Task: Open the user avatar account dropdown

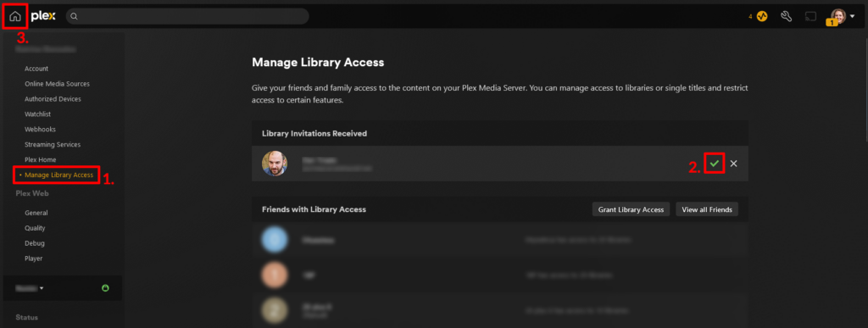Action: (843, 17)
